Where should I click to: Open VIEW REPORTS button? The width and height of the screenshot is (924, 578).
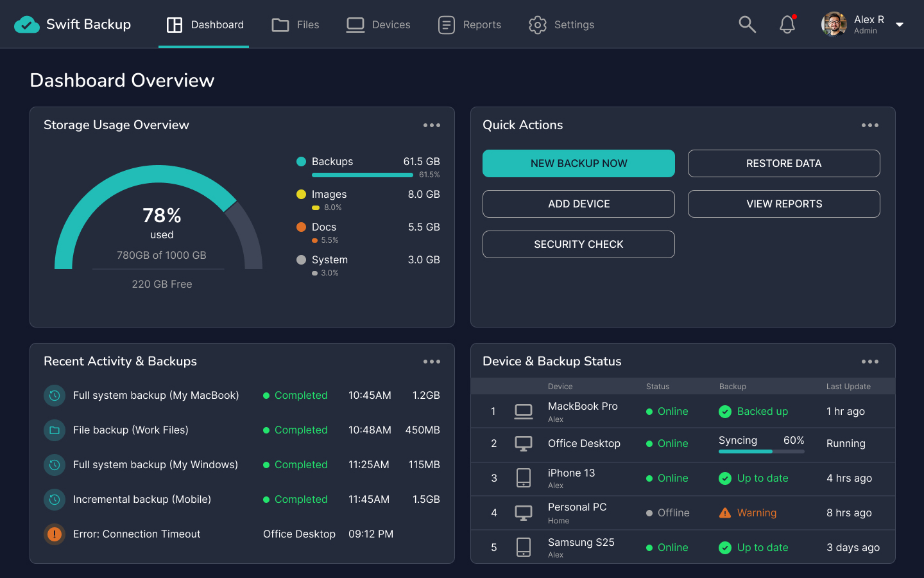(784, 204)
